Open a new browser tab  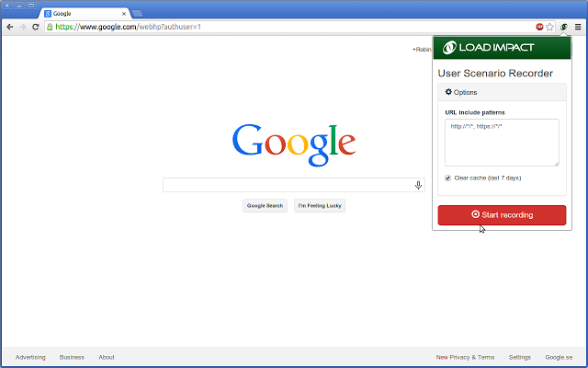[137, 14]
